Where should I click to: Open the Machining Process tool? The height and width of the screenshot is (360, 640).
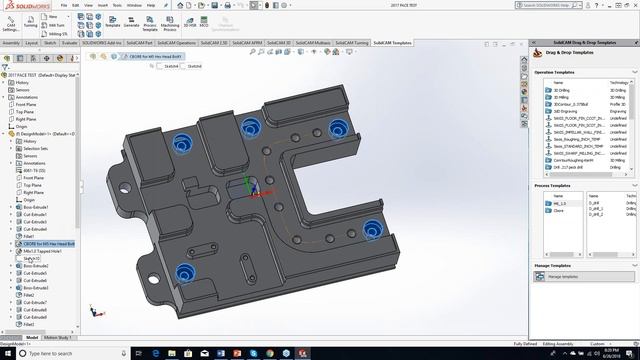170,24
